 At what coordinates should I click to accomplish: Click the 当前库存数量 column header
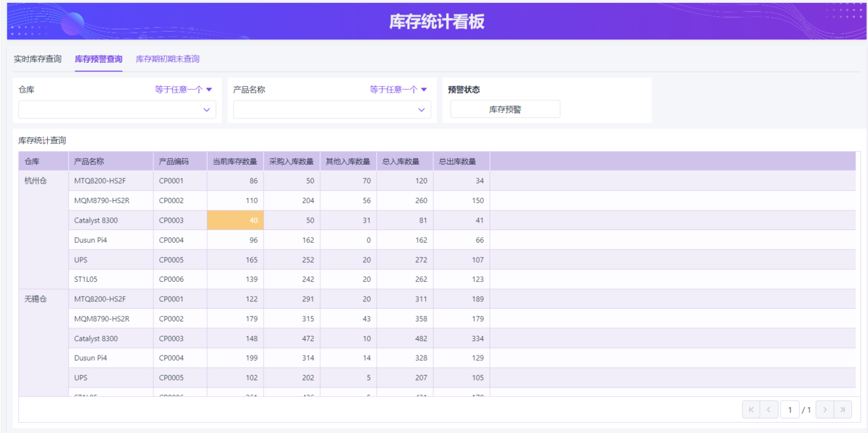[x=235, y=161]
